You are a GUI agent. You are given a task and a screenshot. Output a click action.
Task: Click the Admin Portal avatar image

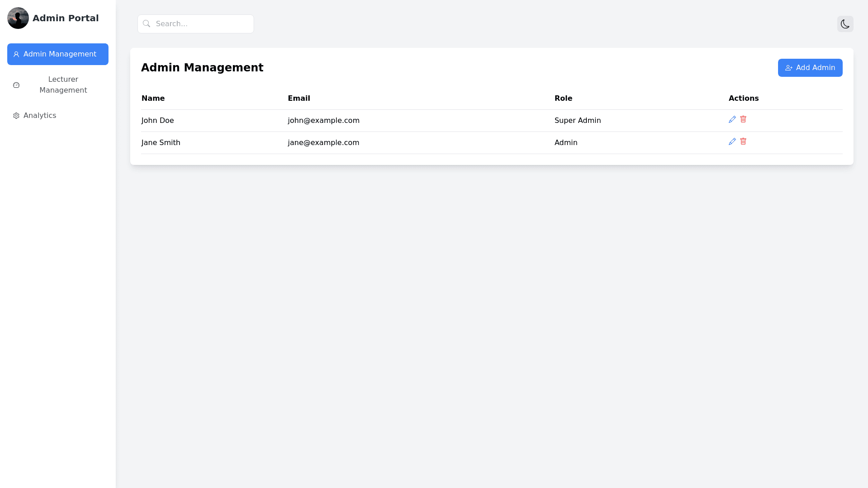pos(18,18)
